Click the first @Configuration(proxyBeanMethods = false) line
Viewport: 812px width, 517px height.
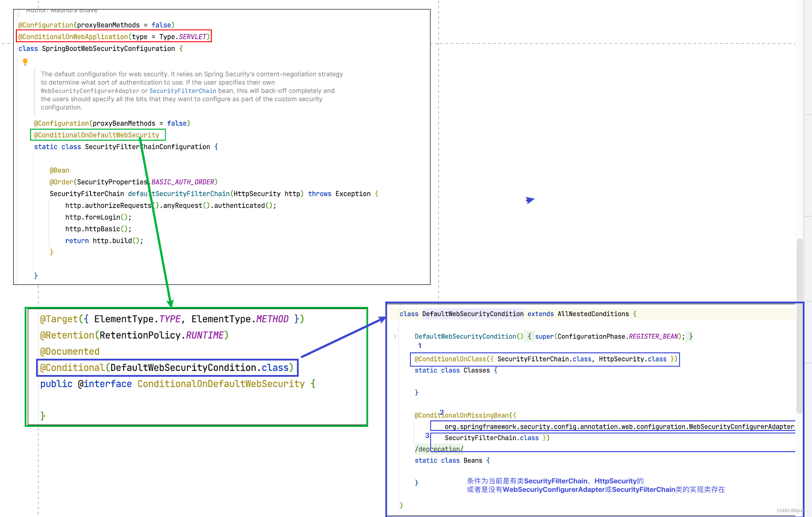pyautogui.click(x=96, y=25)
